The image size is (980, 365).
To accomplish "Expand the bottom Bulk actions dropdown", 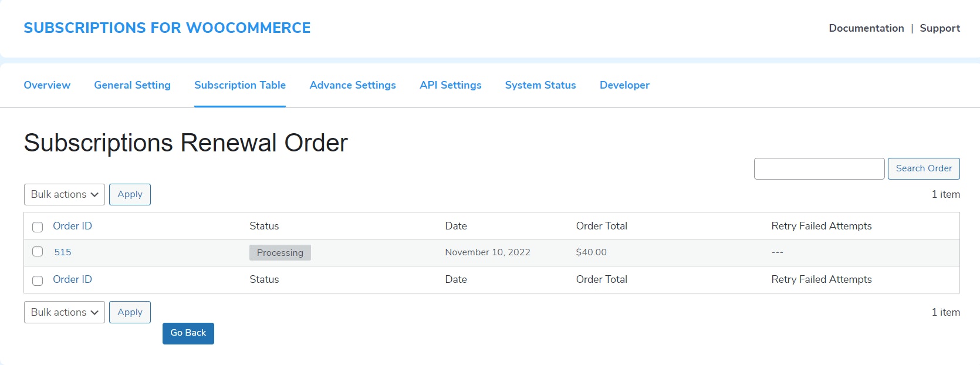I will point(65,312).
